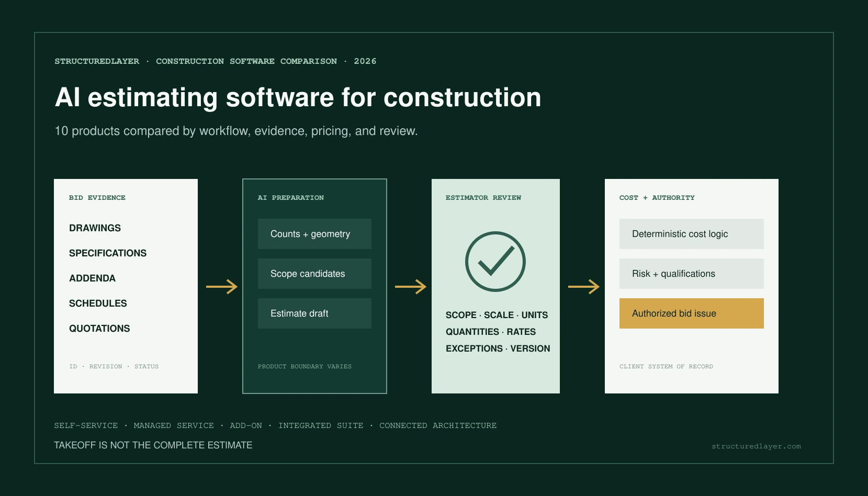Click the Scope candidates box
This screenshot has height=496, width=868.
pyautogui.click(x=314, y=274)
